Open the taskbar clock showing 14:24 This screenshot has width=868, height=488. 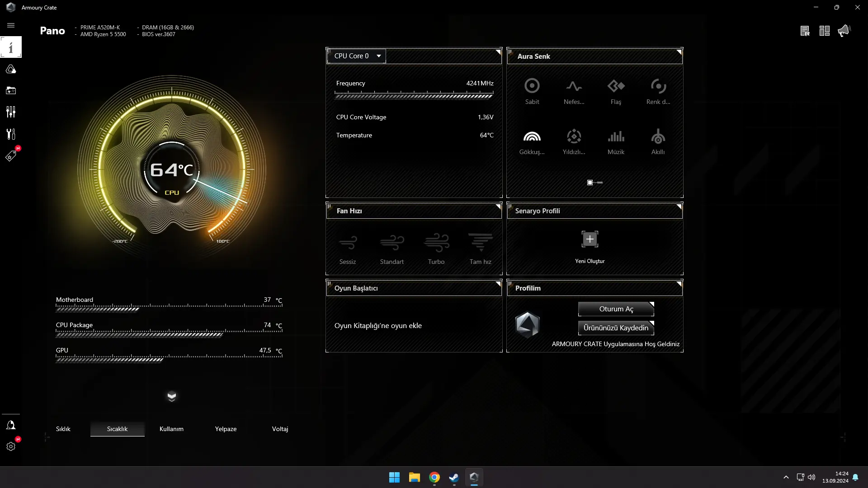coord(835,477)
